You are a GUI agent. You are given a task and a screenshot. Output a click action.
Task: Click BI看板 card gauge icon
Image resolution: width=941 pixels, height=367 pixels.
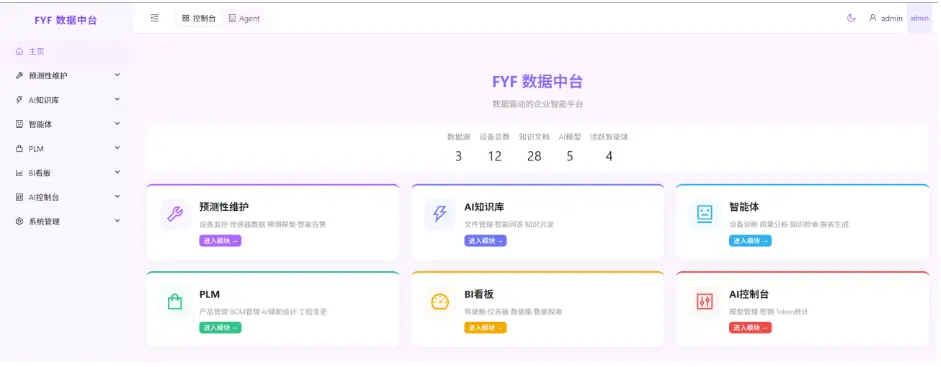[x=440, y=302]
